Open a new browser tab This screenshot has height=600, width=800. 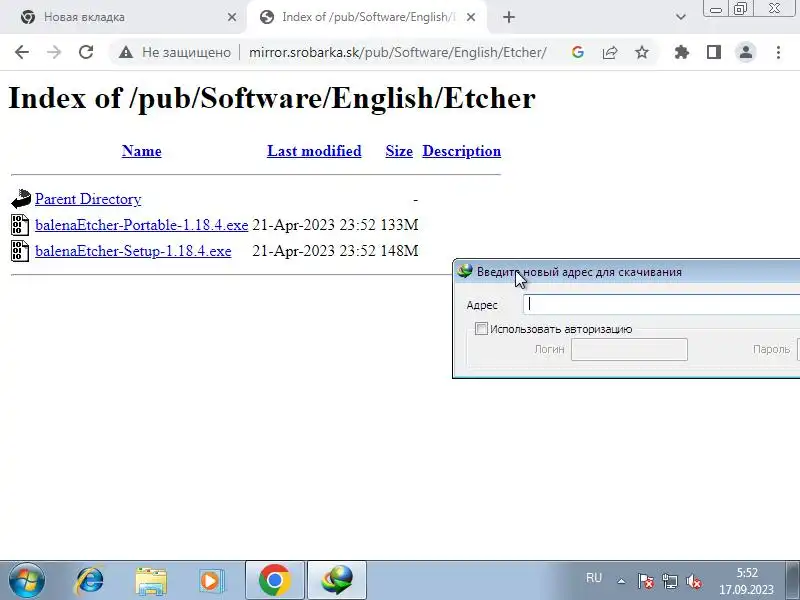pos(509,17)
